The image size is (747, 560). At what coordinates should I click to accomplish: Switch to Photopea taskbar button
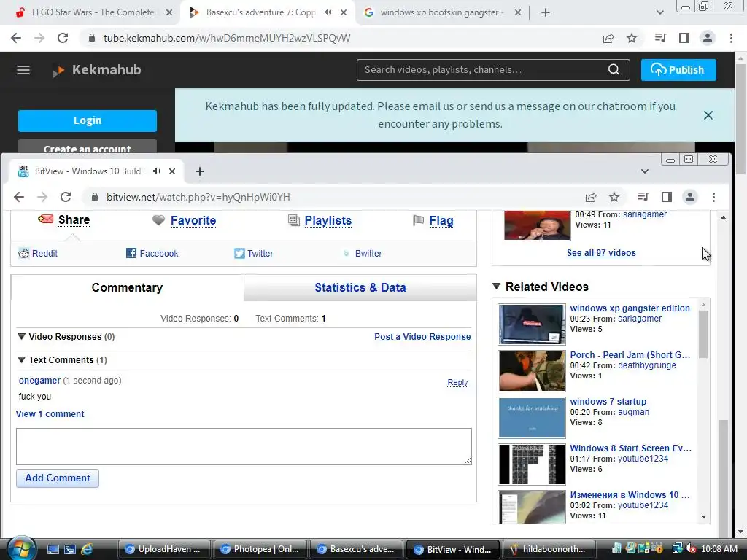(260, 549)
